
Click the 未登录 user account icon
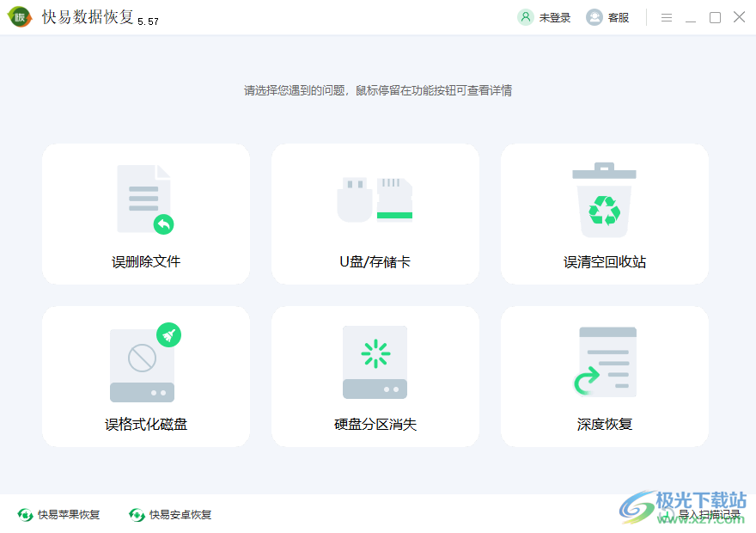pos(524,16)
